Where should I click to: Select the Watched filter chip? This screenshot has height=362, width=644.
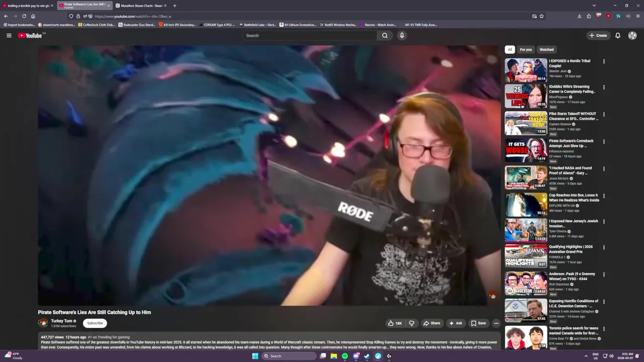pos(546,49)
